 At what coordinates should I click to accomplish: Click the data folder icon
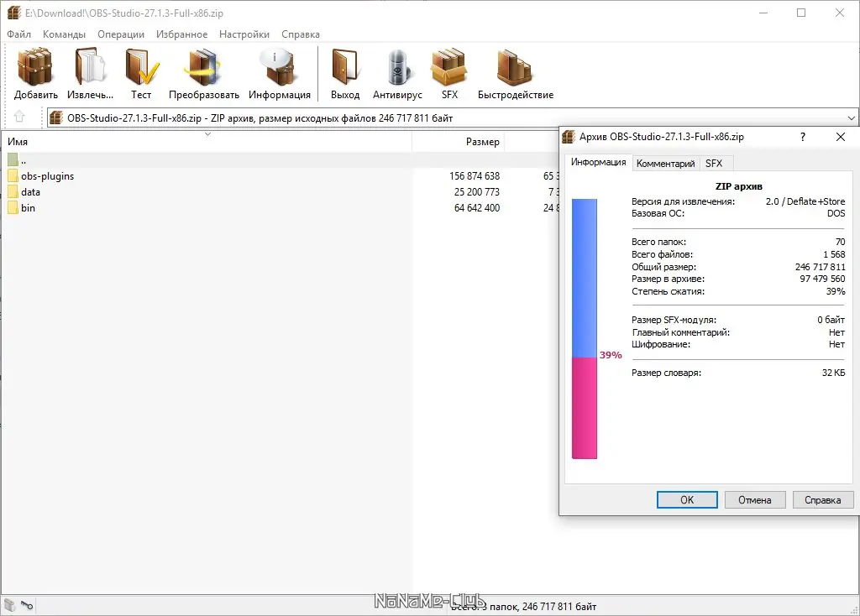[x=13, y=192]
